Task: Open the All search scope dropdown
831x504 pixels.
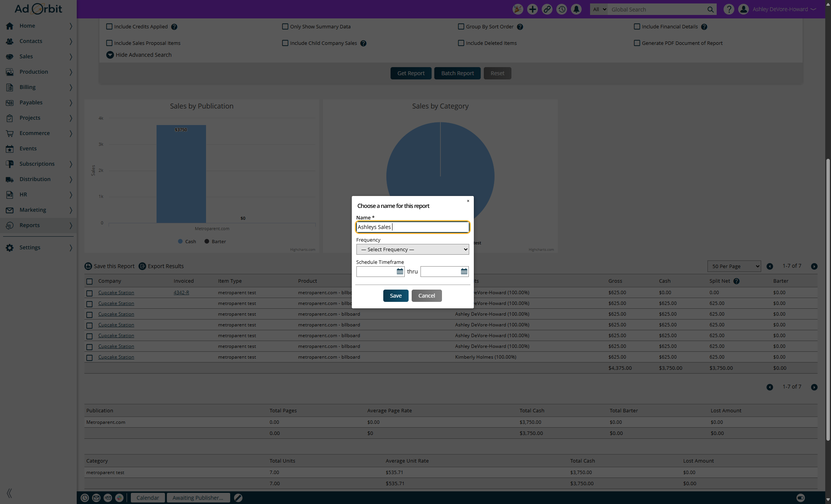Action: coord(599,10)
